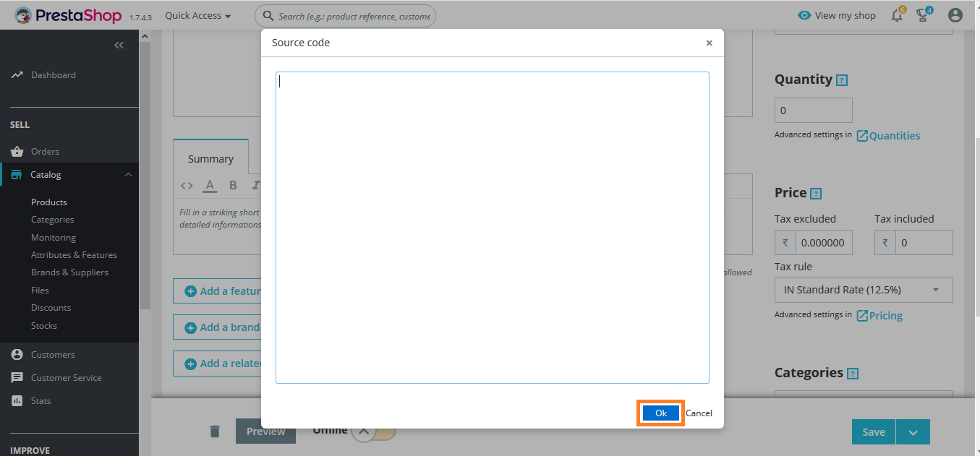This screenshot has width=980, height=456.
Task: Open the user profile avatar menu
Action: (x=955, y=15)
